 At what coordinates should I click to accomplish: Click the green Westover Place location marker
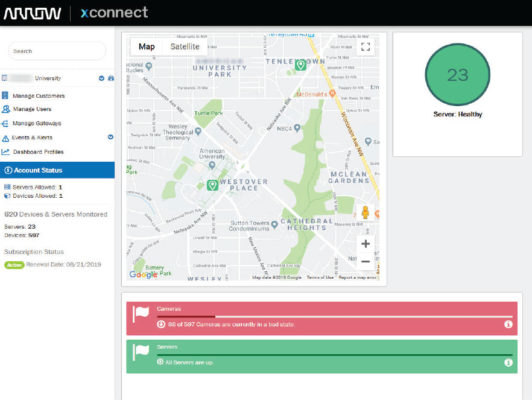coord(212,185)
